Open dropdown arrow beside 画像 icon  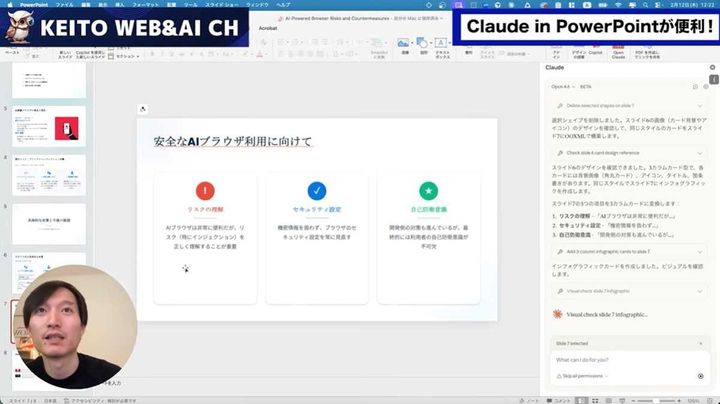[411, 43]
